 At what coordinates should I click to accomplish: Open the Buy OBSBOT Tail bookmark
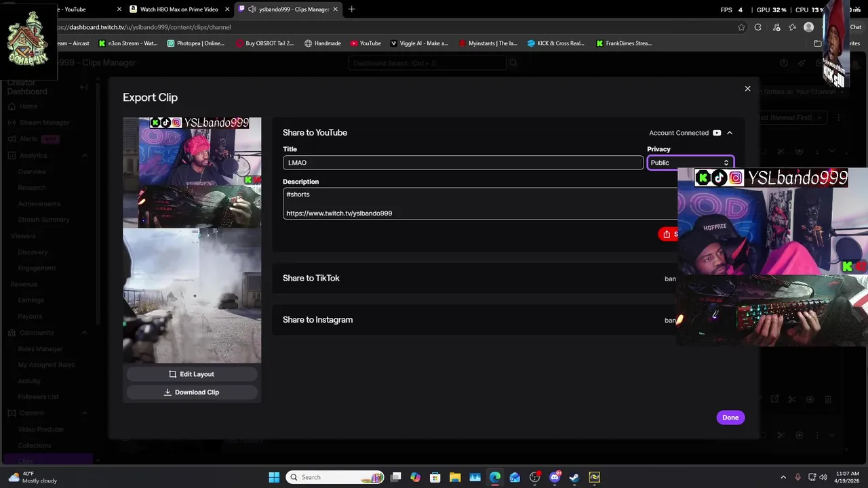[264, 43]
